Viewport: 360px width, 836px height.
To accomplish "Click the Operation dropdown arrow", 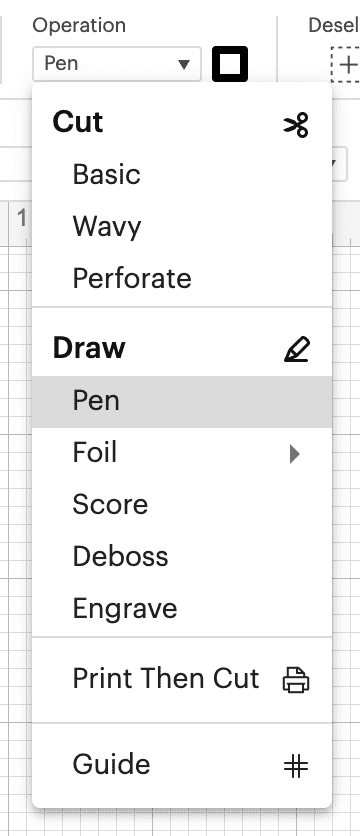I will point(184,65).
